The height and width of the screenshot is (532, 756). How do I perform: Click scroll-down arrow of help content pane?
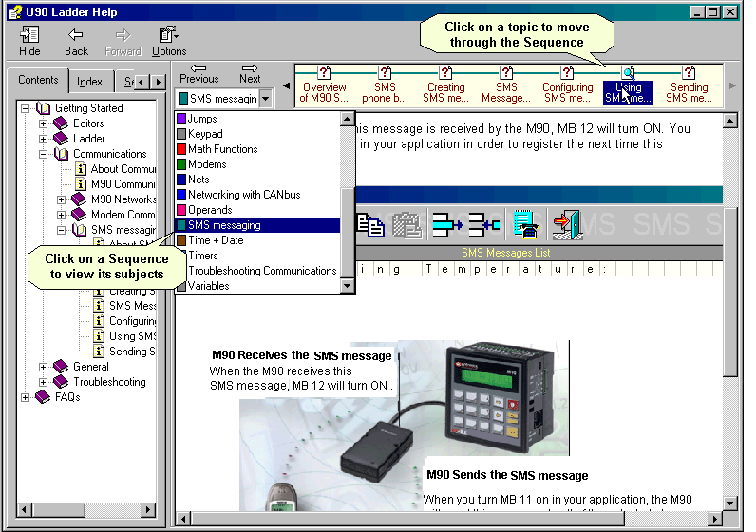730,503
